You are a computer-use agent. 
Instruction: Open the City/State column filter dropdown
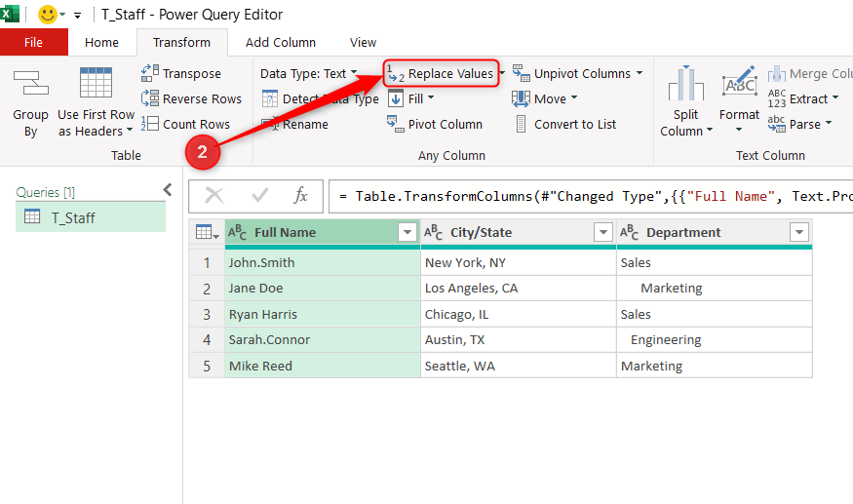pyautogui.click(x=602, y=232)
